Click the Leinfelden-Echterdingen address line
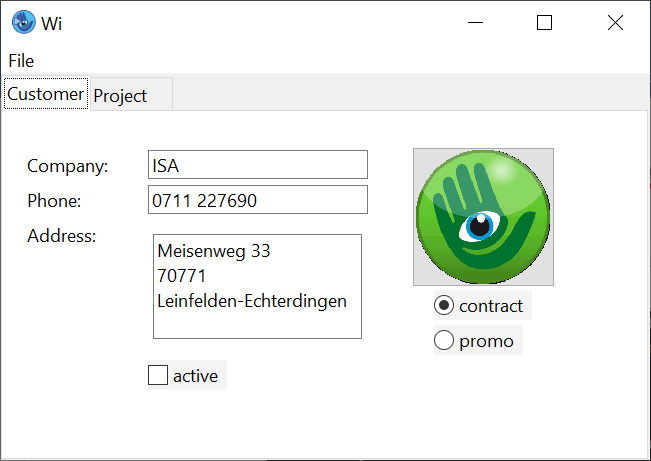 pyautogui.click(x=252, y=301)
